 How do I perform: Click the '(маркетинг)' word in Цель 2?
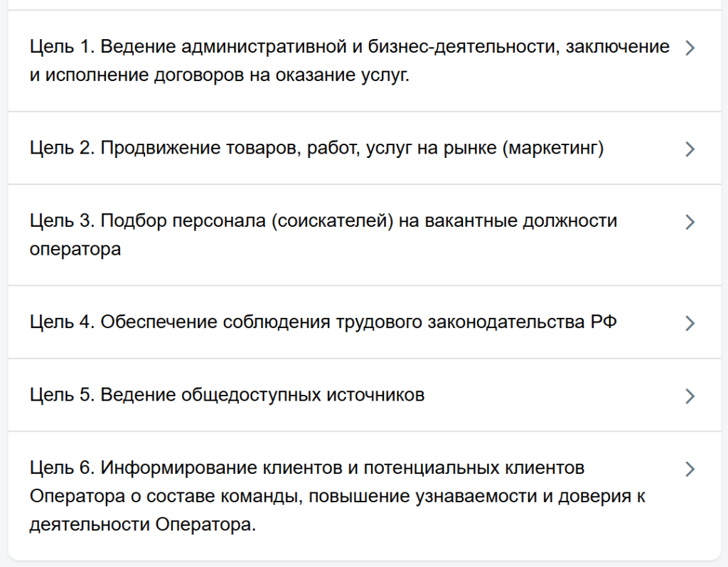point(552,149)
